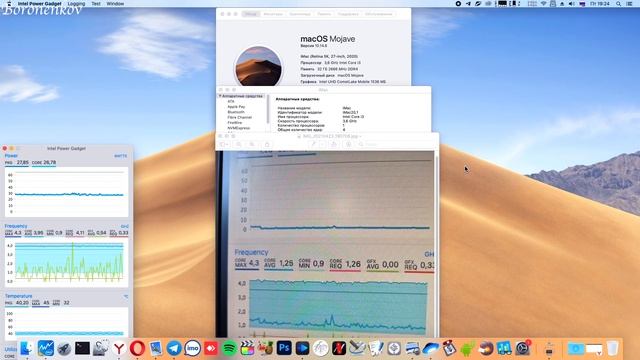640x360 pixels.
Task: Select FireWire in the sidebar
Action: [235, 122]
